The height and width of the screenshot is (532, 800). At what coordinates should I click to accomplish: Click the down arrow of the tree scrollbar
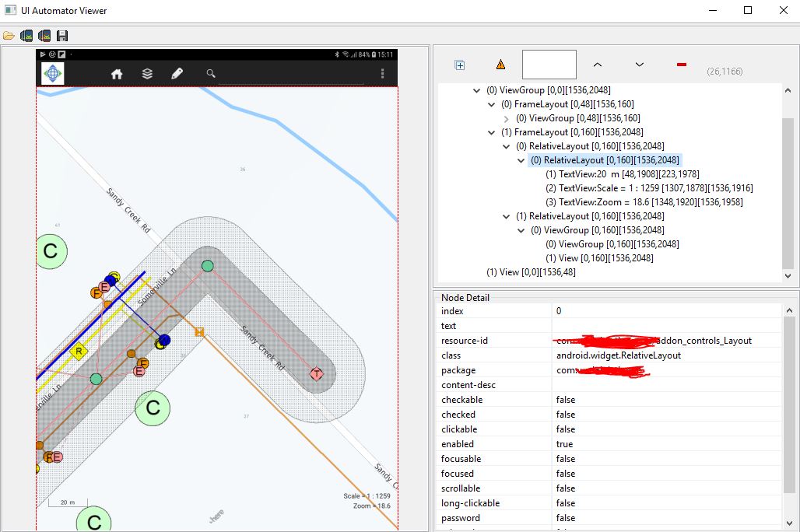tap(788, 276)
